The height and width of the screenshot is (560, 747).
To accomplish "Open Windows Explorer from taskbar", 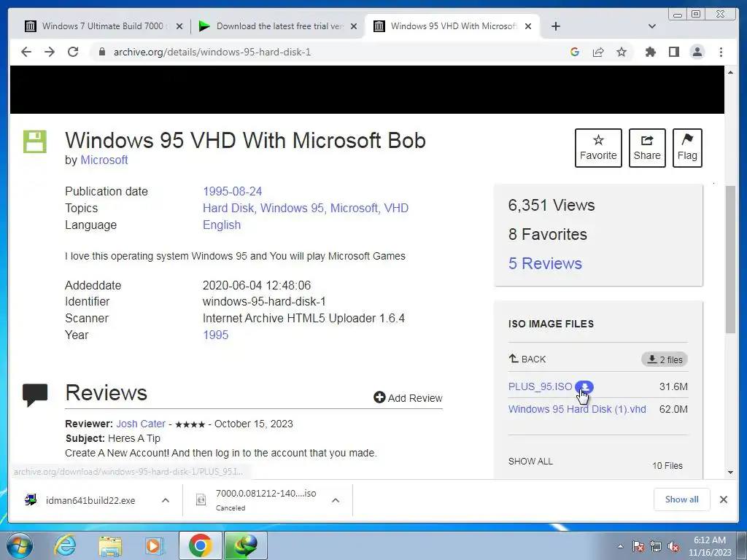I will coord(110,545).
